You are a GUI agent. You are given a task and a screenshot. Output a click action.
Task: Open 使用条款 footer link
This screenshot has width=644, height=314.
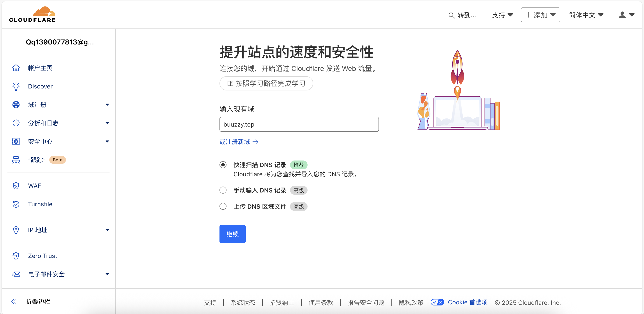tap(321, 302)
